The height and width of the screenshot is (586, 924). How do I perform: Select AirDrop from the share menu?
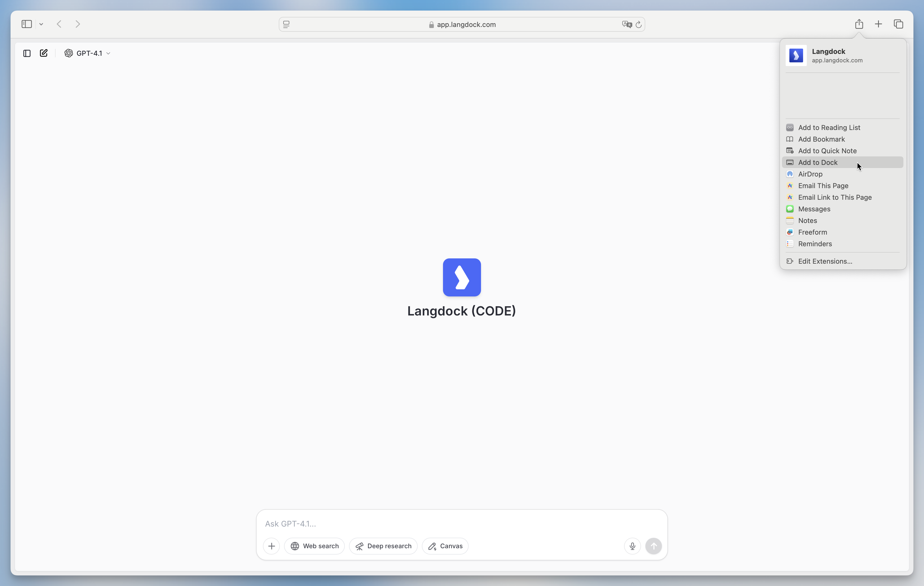810,174
